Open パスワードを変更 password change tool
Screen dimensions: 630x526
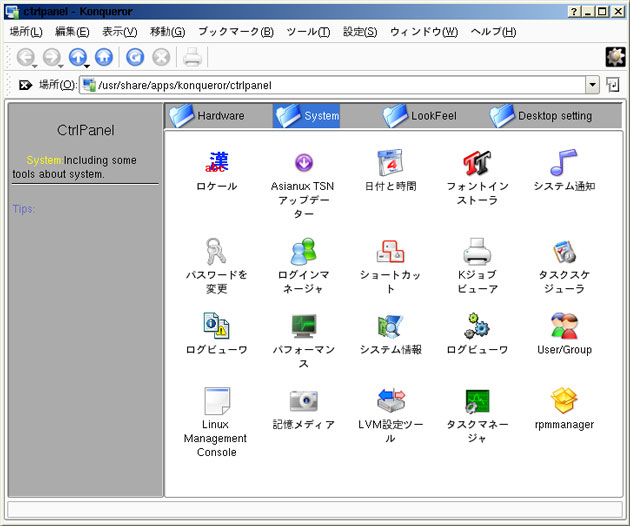pos(217,250)
